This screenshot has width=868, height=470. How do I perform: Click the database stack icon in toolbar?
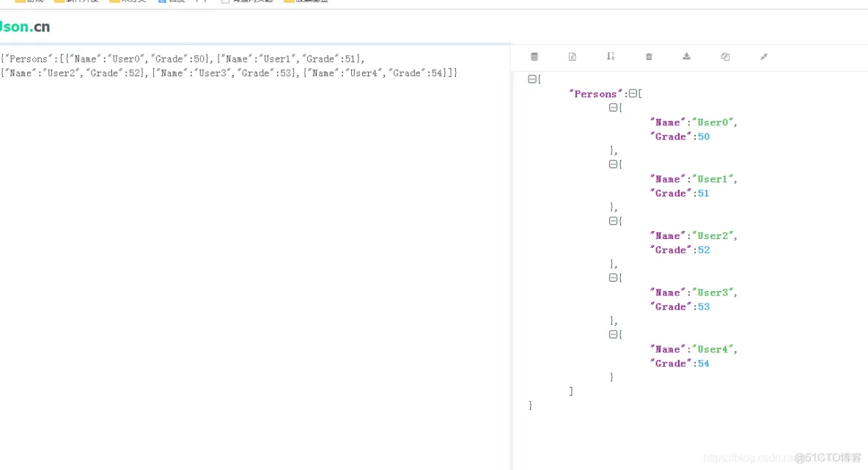click(x=534, y=56)
